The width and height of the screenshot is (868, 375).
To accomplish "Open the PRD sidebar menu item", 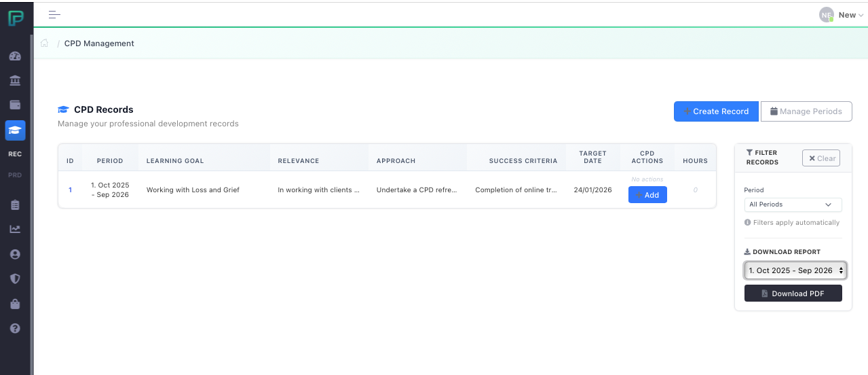I will [15, 175].
